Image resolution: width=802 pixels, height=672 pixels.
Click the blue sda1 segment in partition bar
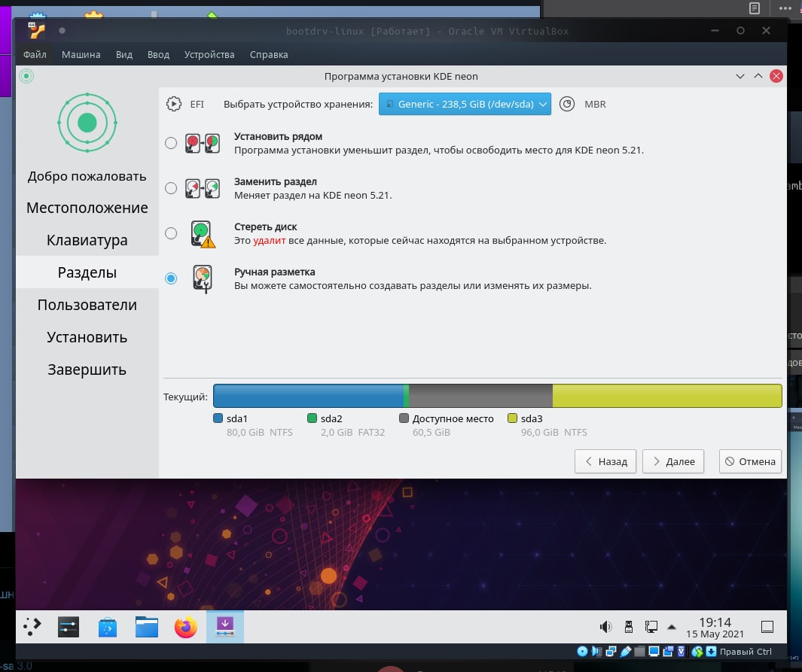tap(309, 396)
